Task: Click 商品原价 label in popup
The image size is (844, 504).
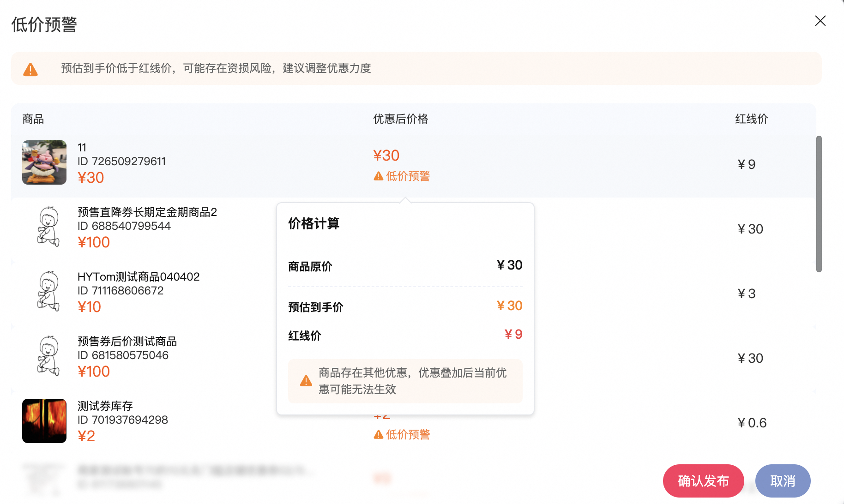Action: (310, 267)
